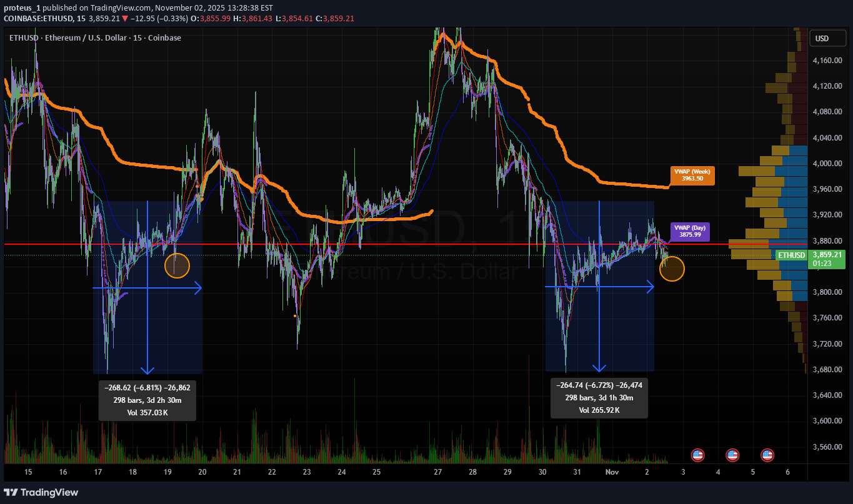
Task: Click the Nov date label on time axis
Action: (x=611, y=473)
